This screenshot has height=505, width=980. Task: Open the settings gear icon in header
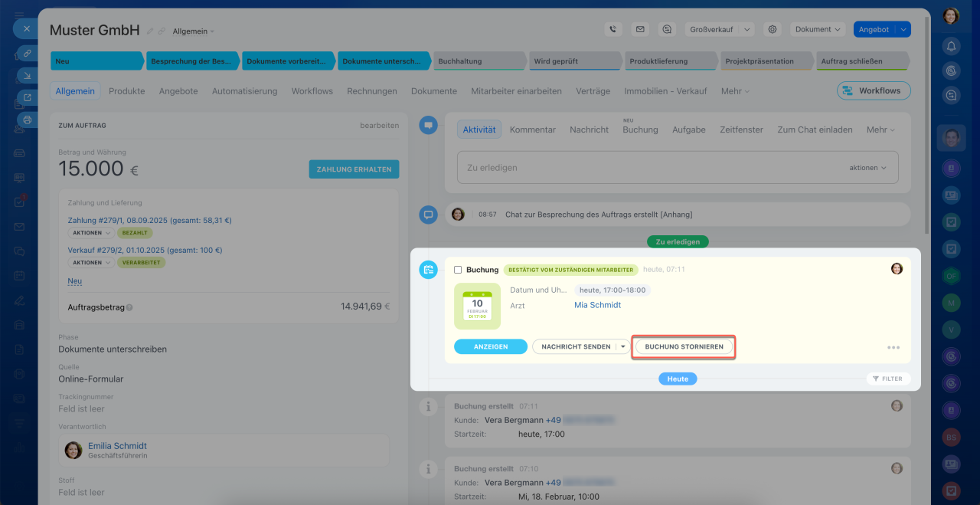click(x=773, y=29)
